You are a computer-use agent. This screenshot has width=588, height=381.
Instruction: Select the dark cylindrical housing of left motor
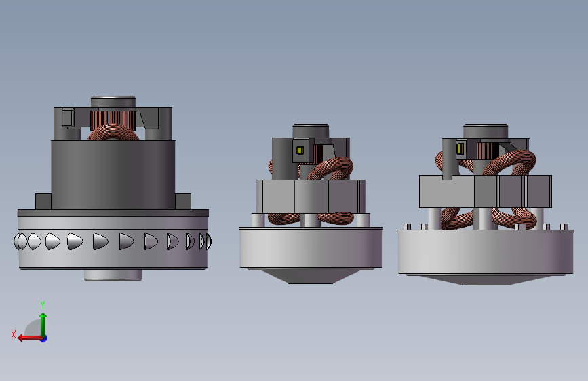[113, 175]
